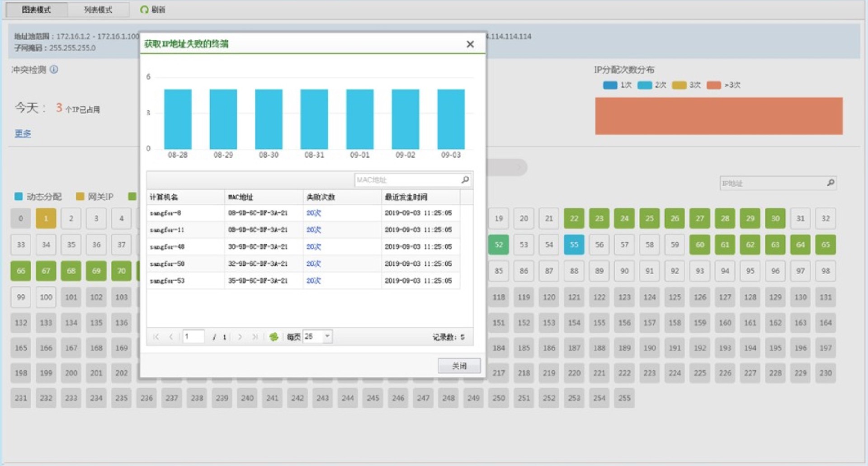Click the 关闭 button in the dialog
868x466 pixels.
(x=459, y=366)
